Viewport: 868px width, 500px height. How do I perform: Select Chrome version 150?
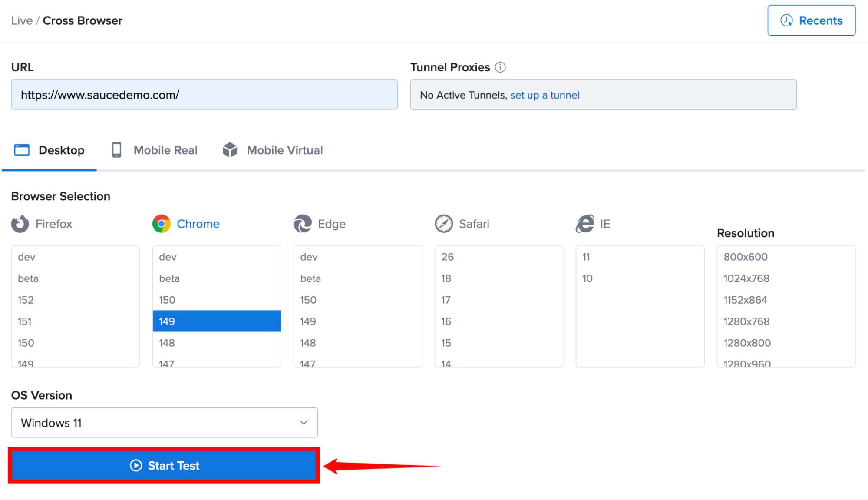[217, 300]
